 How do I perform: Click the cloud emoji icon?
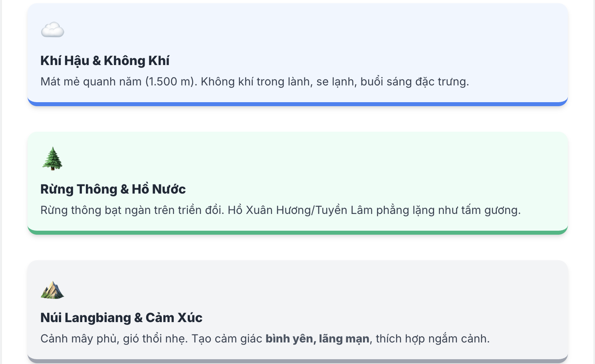pyautogui.click(x=52, y=30)
